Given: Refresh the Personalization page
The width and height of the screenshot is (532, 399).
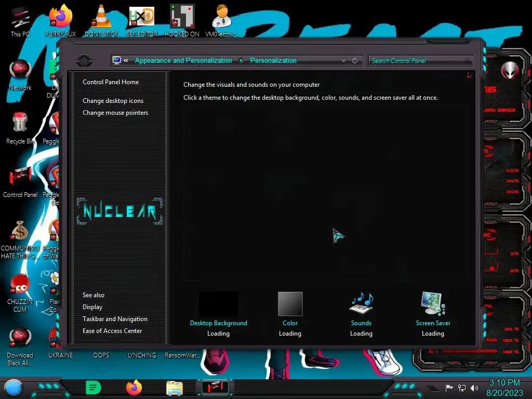Looking at the screenshot, I should click(x=355, y=61).
